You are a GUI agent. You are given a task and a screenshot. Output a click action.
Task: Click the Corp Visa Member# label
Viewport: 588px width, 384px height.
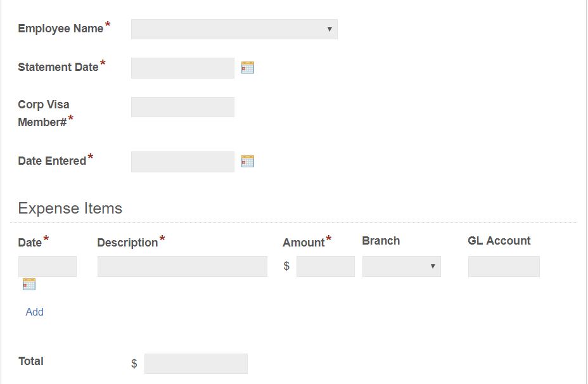[x=44, y=113]
